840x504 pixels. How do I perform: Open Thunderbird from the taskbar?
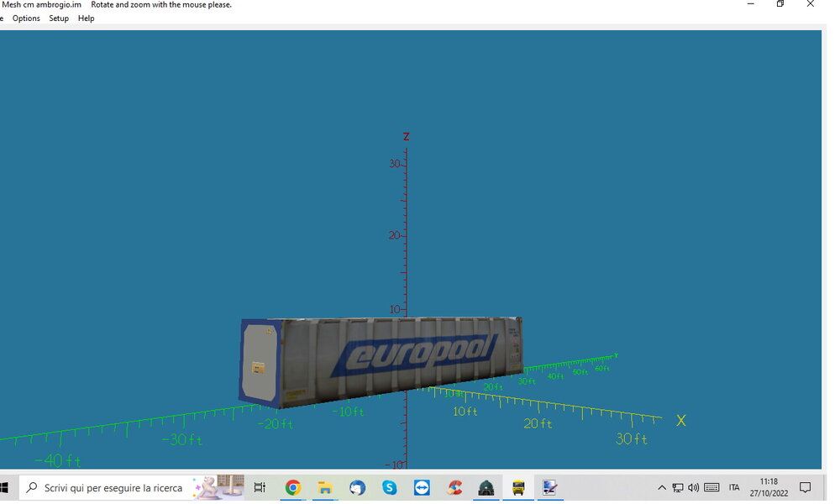point(357,487)
